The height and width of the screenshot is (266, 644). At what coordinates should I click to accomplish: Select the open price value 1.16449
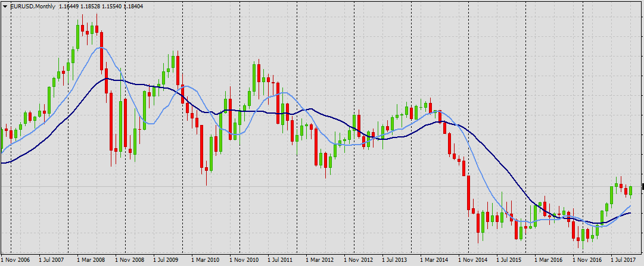tap(69, 7)
